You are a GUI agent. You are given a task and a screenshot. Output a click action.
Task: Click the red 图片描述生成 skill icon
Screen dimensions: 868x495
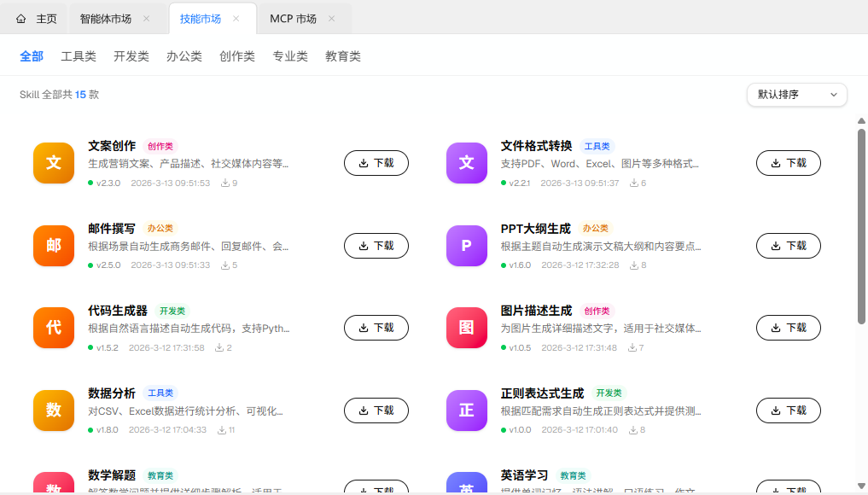pyautogui.click(x=466, y=328)
